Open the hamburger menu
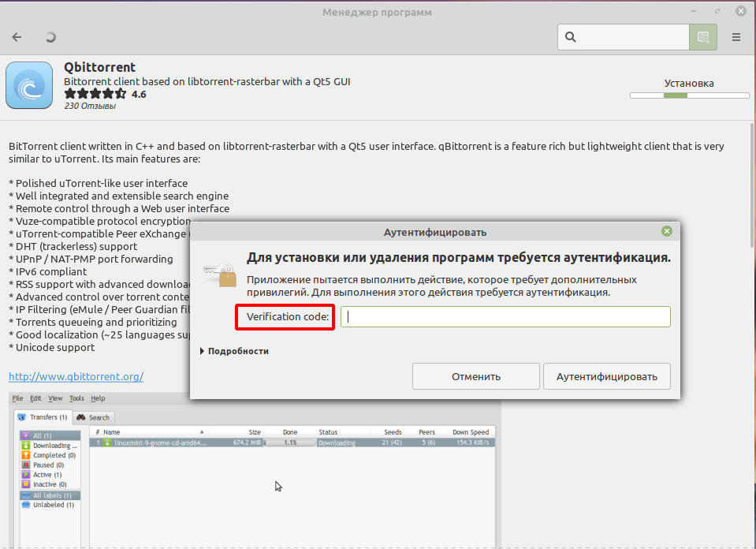The image size is (756, 549). (x=736, y=37)
